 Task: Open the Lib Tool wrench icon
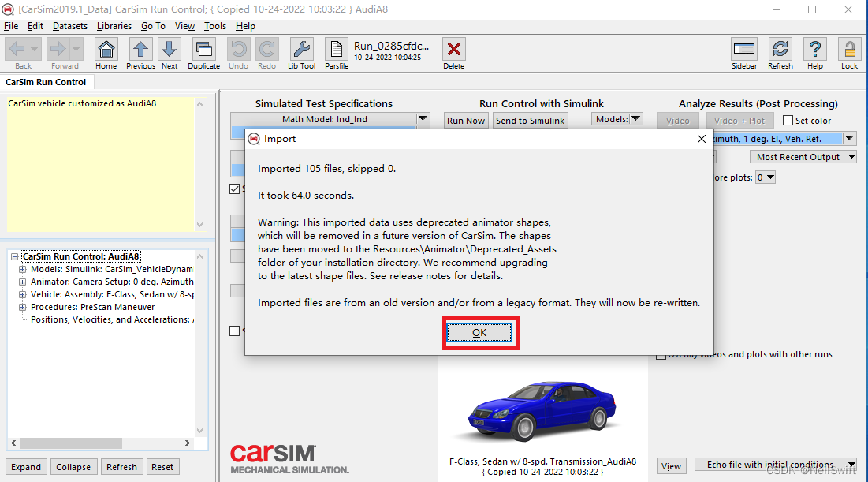(302, 50)
